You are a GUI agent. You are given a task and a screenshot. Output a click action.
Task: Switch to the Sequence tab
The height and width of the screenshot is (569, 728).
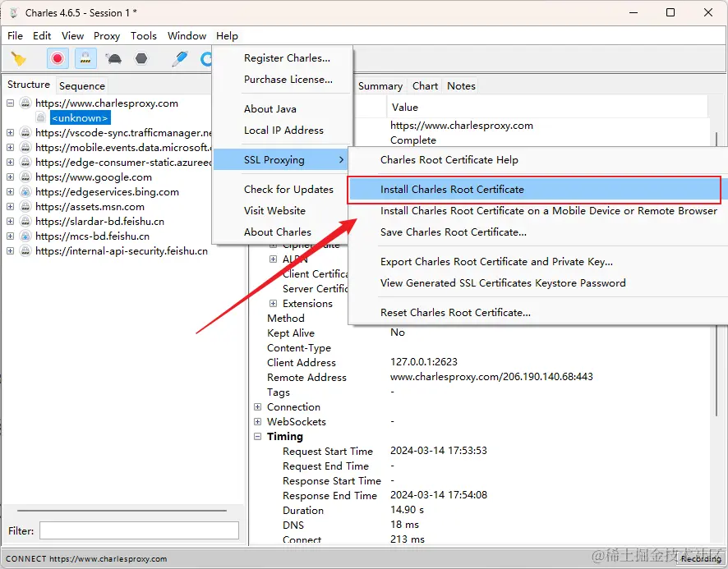82,86
